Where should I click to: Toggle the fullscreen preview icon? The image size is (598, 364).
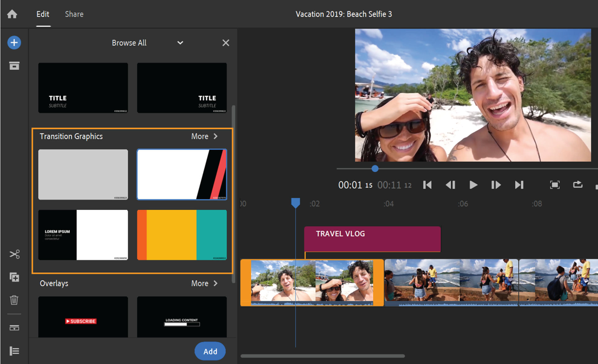coord(555,185)
